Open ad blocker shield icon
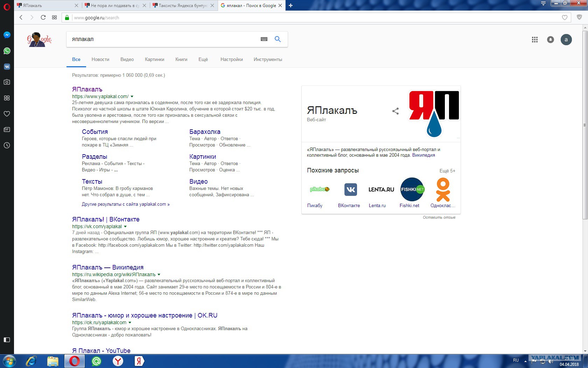 coord(580,17)
